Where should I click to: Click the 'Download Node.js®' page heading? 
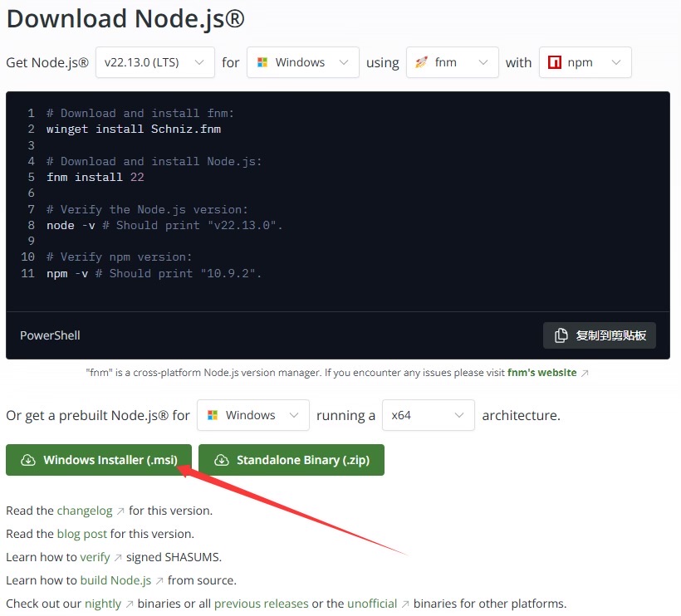(x=125, y=19)
